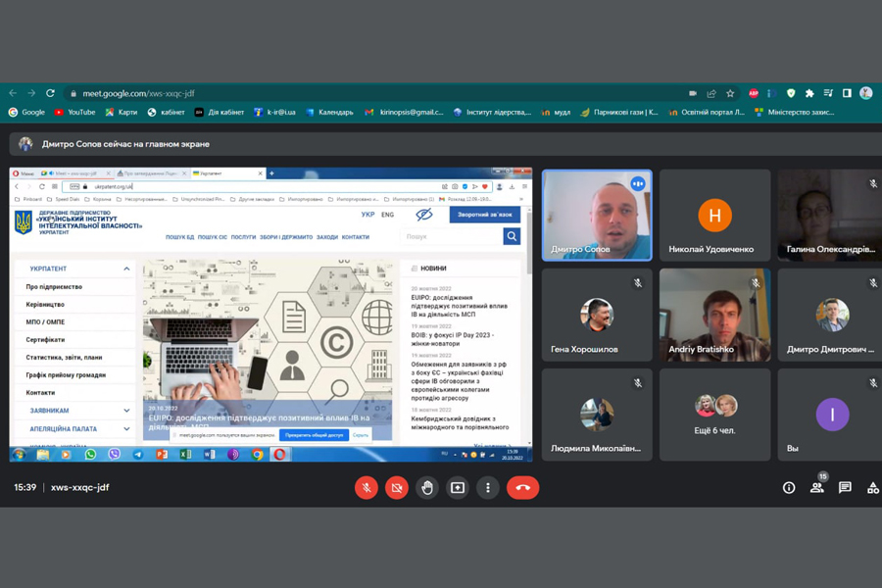The height and width of the screenshot is (588, 882).
Task: Open Chrome extensions puzzle icon
Action: 809,93
